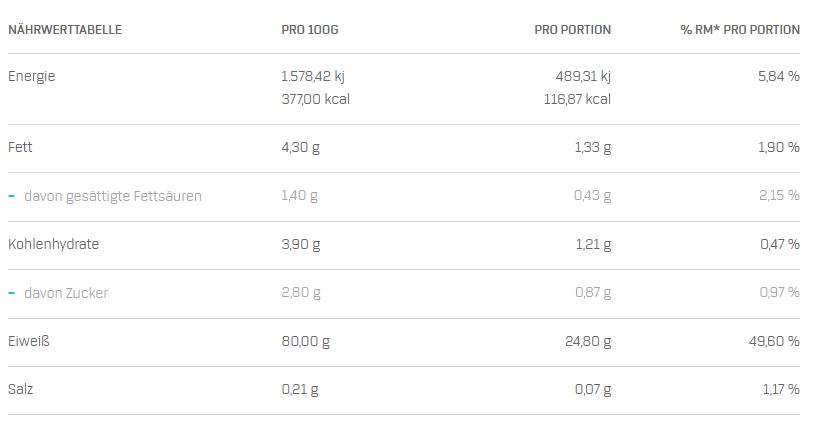Select the Eiweiß row label
This screenshot has height=423, width=820.
(29, 341)
